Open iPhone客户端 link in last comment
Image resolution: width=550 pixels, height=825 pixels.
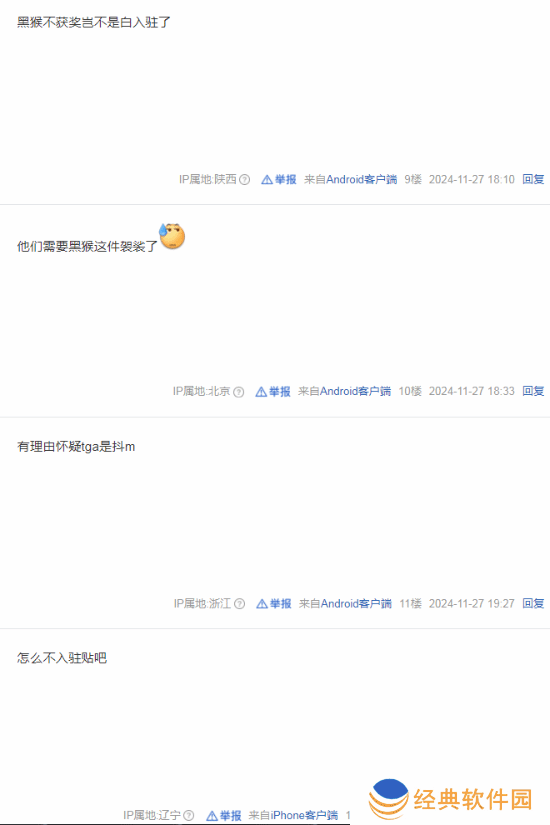click(304, 815)
